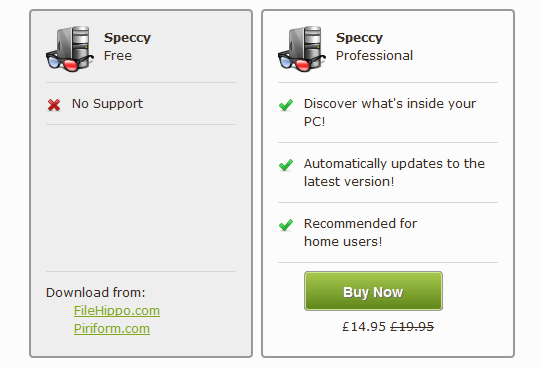Viewport: 540px width, 368px height.
Task: Click the 'Download from:' label
Action: pos(96,293)
